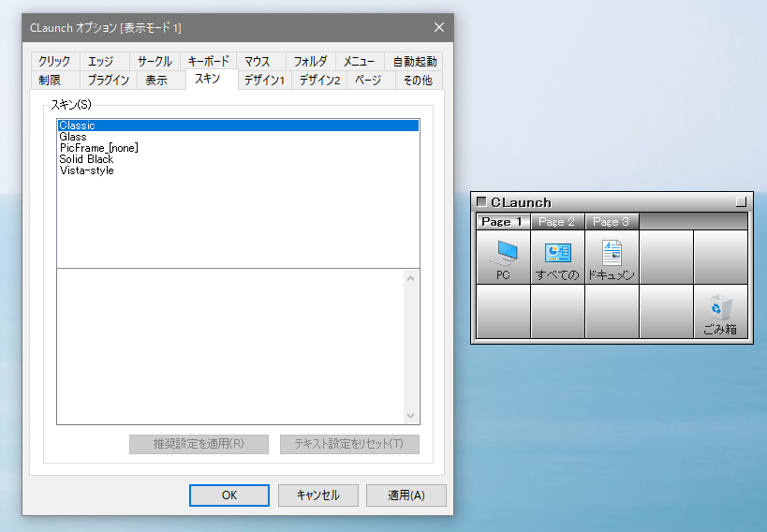Select PicFrame_[none] skin entry

98,148
